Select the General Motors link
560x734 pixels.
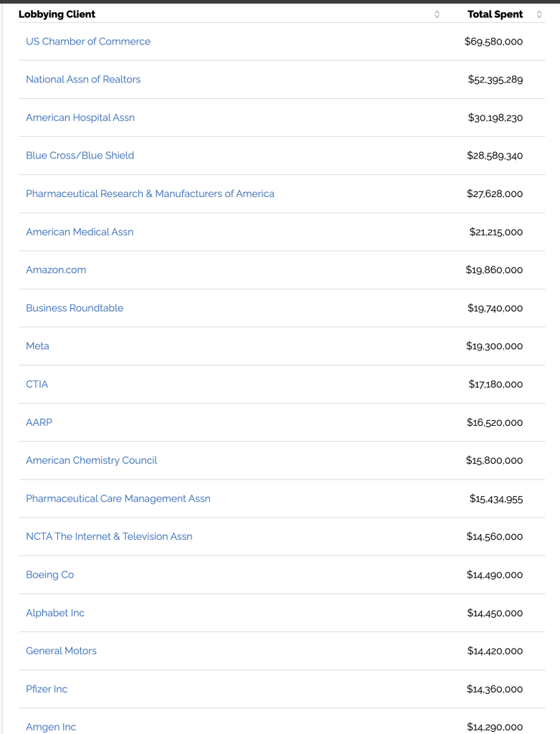61,651
